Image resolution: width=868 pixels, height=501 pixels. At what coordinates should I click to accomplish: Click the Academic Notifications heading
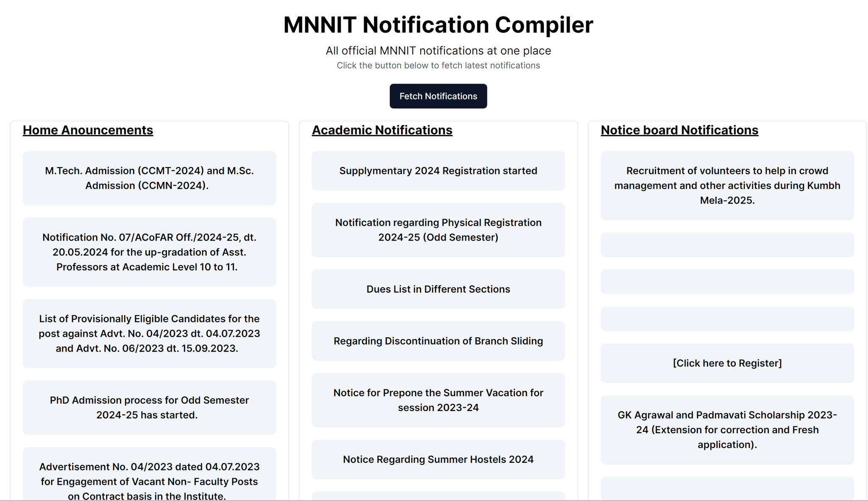point(382,130)
